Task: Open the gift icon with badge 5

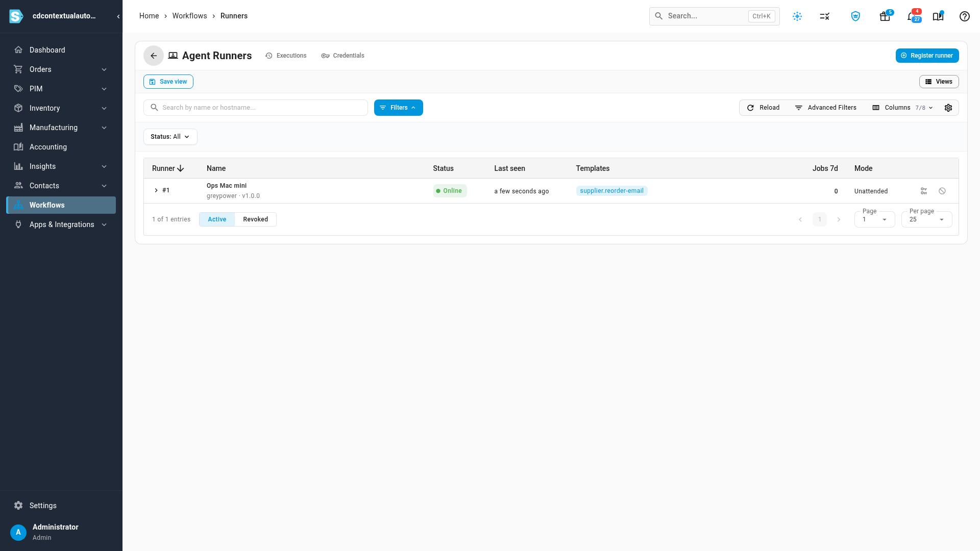Action: click(885, 16)
